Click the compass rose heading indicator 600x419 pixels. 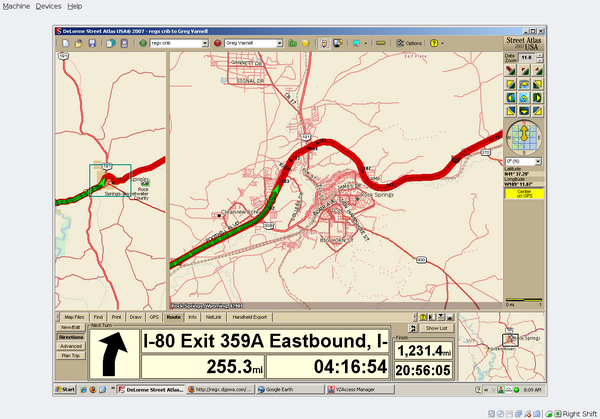[x=524, y=137]
